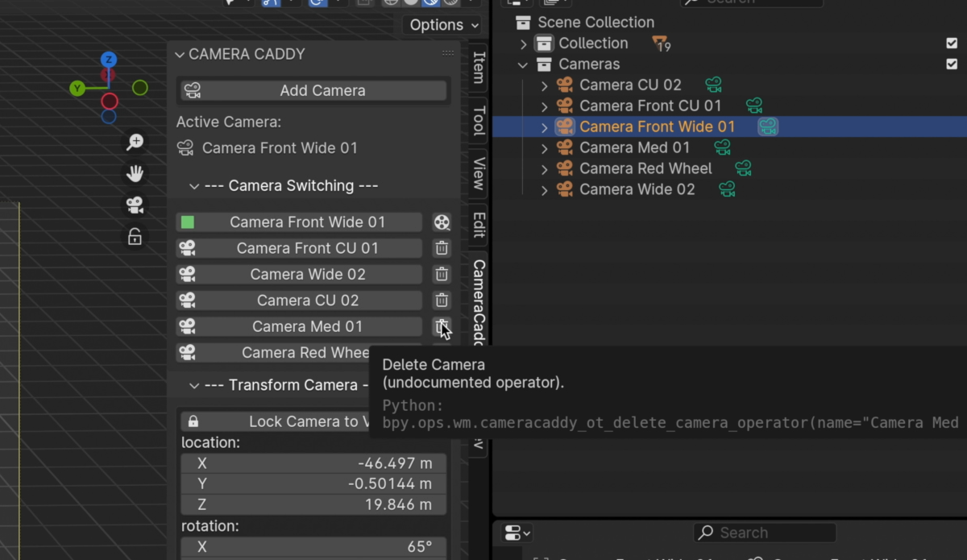The image size is (967, 560).
Task: Click the object count icon showing 19
Action: coord(662,44)
